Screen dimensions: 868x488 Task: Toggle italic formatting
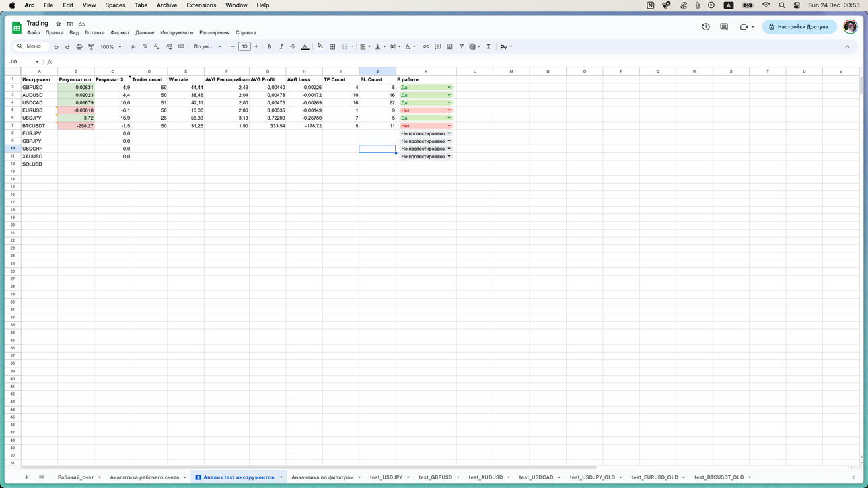[x=281, y=47]
